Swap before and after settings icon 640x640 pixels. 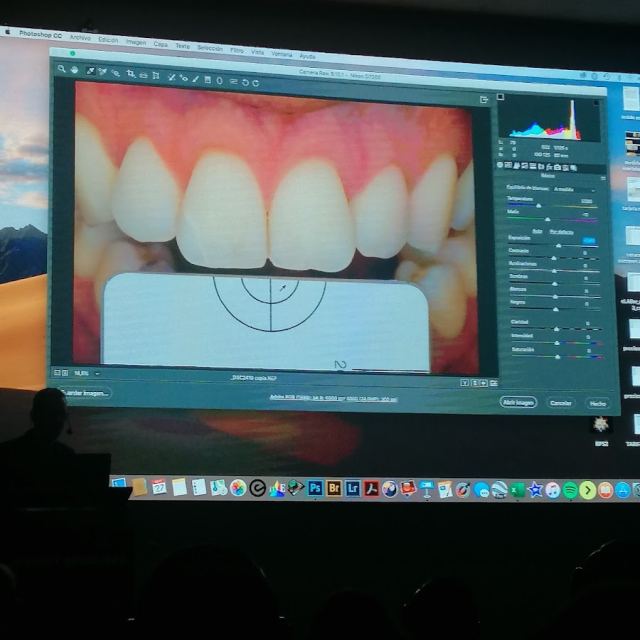474,383
